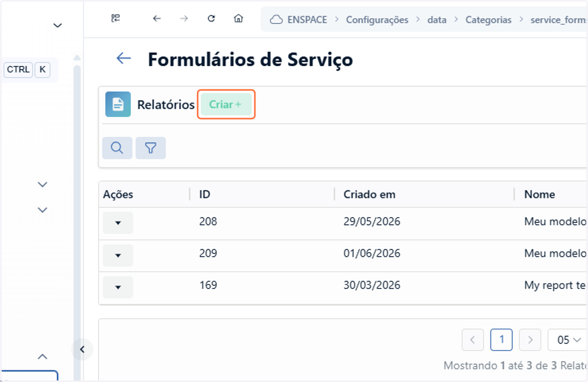This screenshot has width=588, height=382.
Task: Go back with the browser-style left arrow
Action: [x=157, y=19]
